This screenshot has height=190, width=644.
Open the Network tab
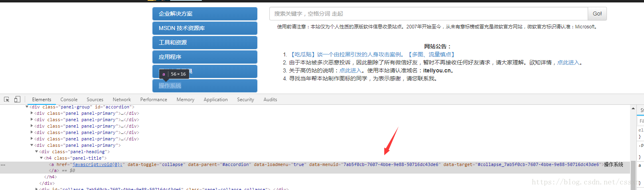pos(122,100)
